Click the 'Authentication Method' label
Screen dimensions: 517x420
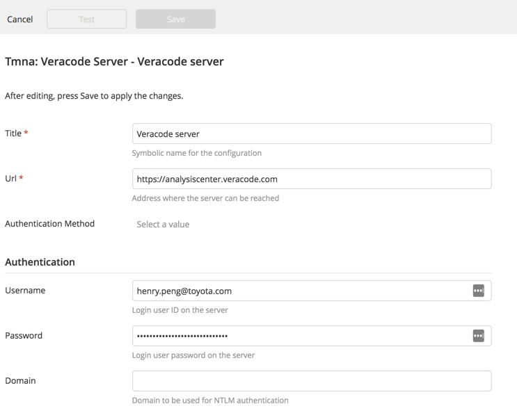50,224
